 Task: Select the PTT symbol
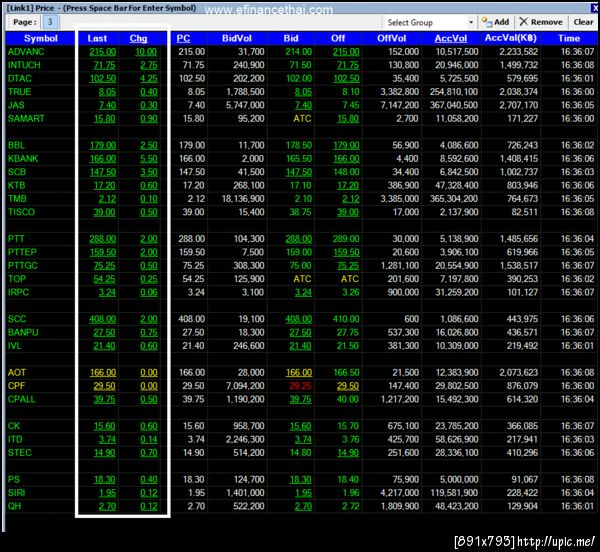[x=16, y=239]
